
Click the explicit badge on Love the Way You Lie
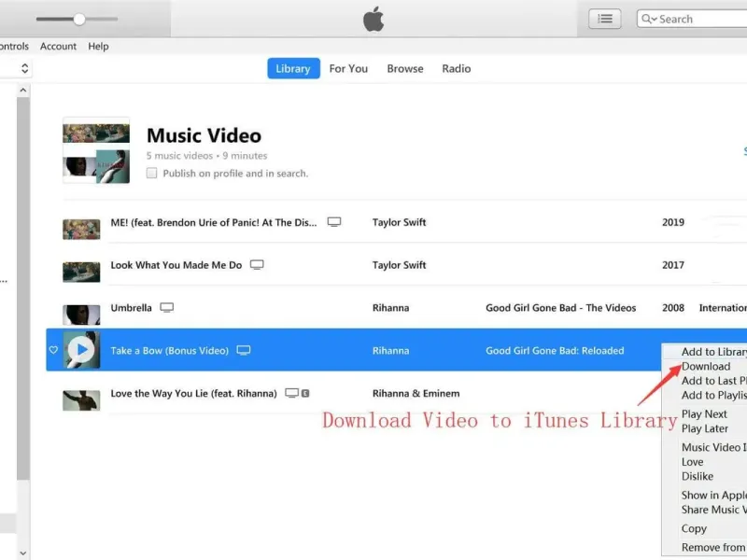pyautogui.click(x=305, y=393)
